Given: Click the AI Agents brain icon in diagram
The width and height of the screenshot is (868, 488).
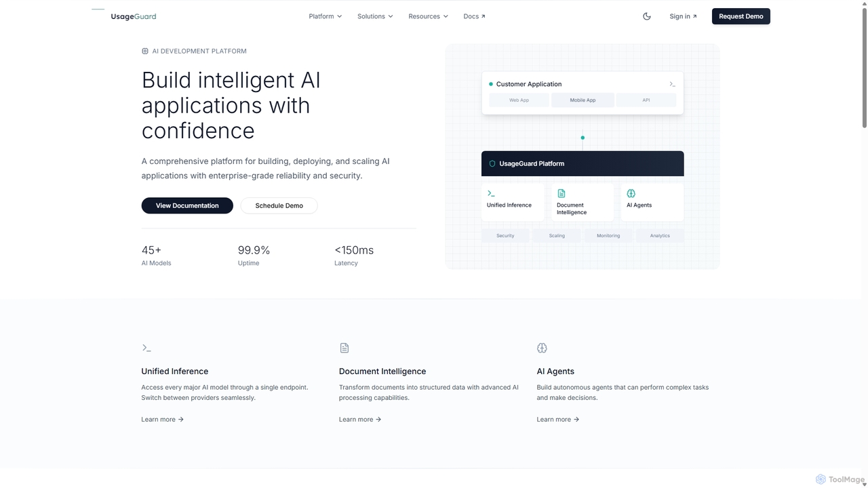Looking at the screenshot, I should pos(631,193).
